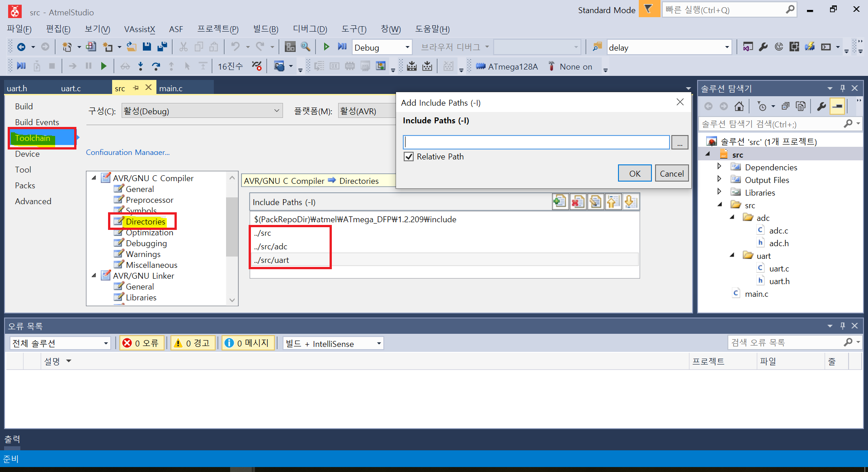Click the green Continue icon in debug toolbar

click(x=104, y=66)
